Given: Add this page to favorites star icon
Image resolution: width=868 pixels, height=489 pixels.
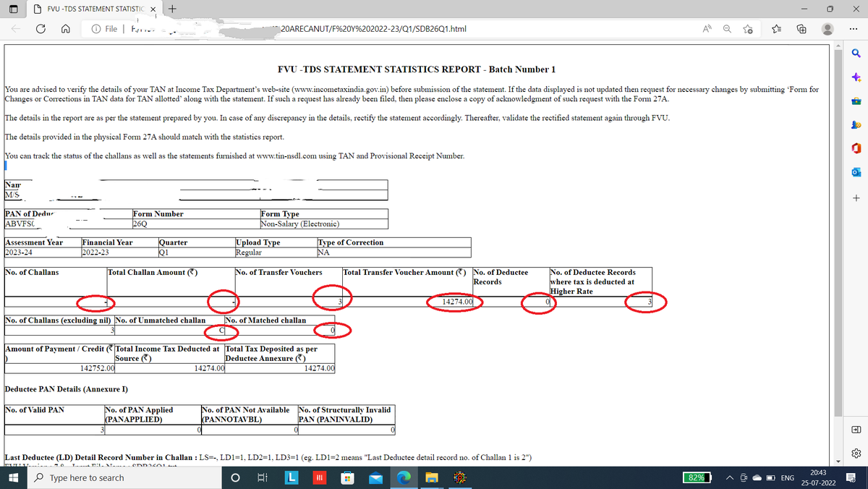Looking at the screenshot, I should 749,29.
